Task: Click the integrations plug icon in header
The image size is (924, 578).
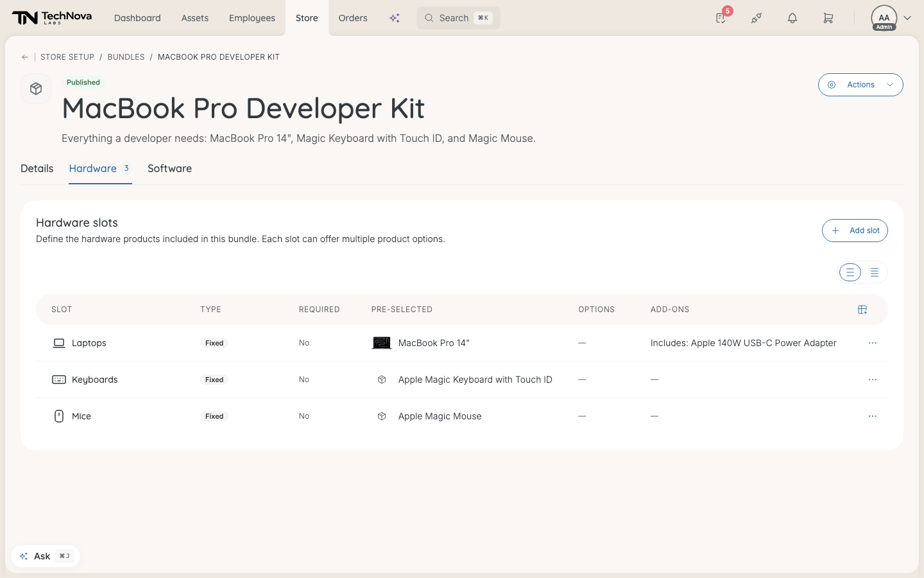Action: click(757, 18)
